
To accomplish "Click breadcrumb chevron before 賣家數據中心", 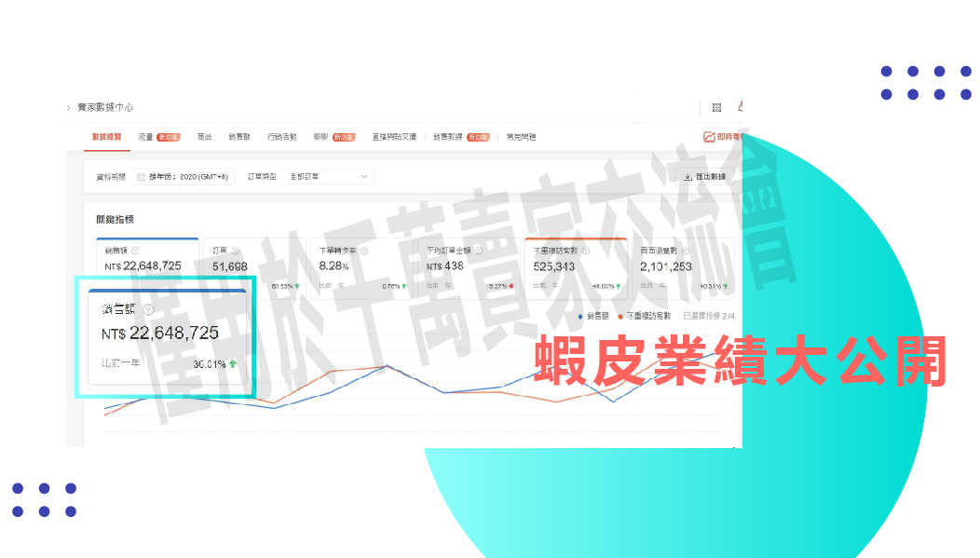I will tap(69, 108).
